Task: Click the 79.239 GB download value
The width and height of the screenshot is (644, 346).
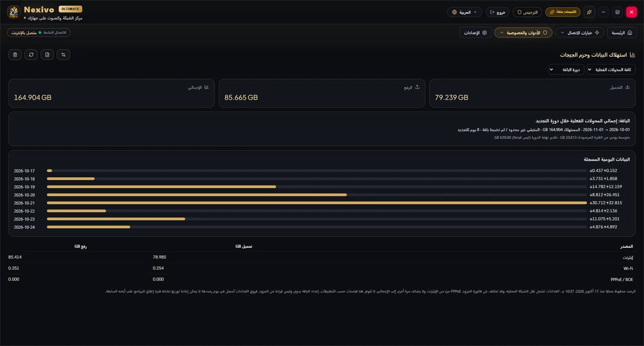Action: [x=452, y=97]
